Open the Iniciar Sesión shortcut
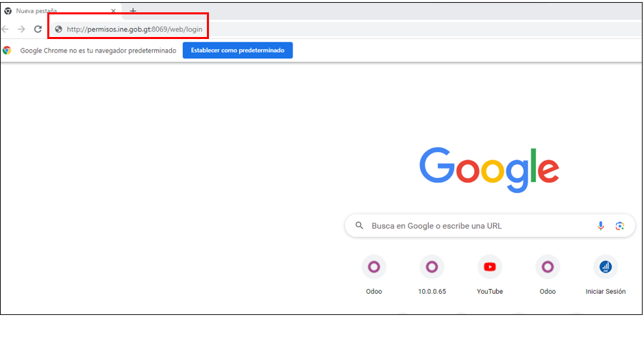644x341 pixels. pyautogui.click(x=606, y=267)
